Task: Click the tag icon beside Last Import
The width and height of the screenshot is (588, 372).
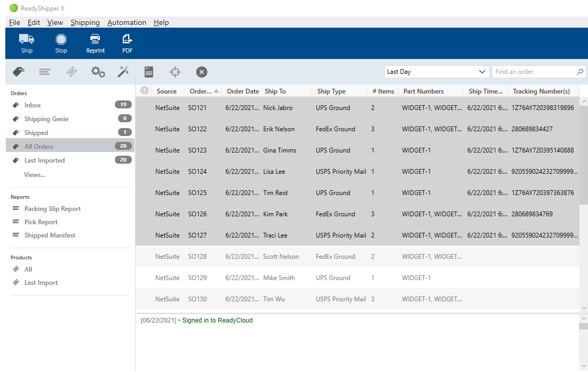Action: point(16,282)
